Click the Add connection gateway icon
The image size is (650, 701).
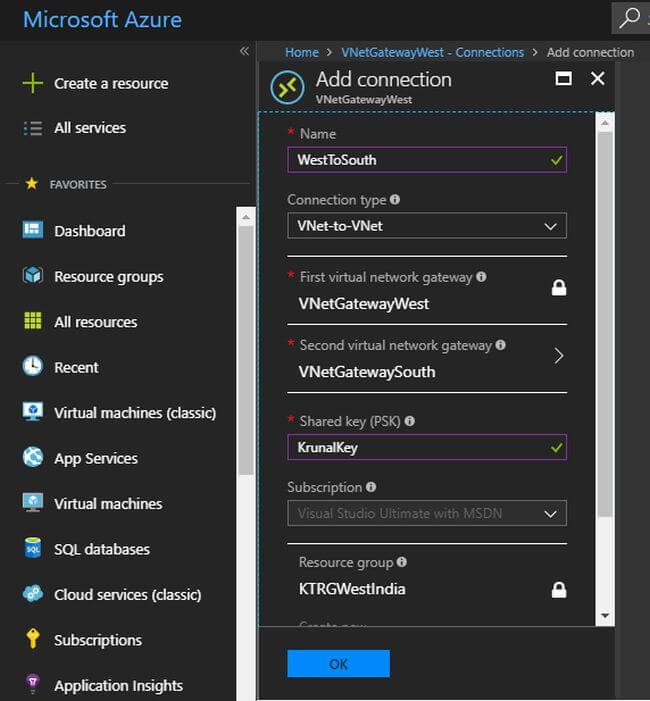click(x=287, y=87)
